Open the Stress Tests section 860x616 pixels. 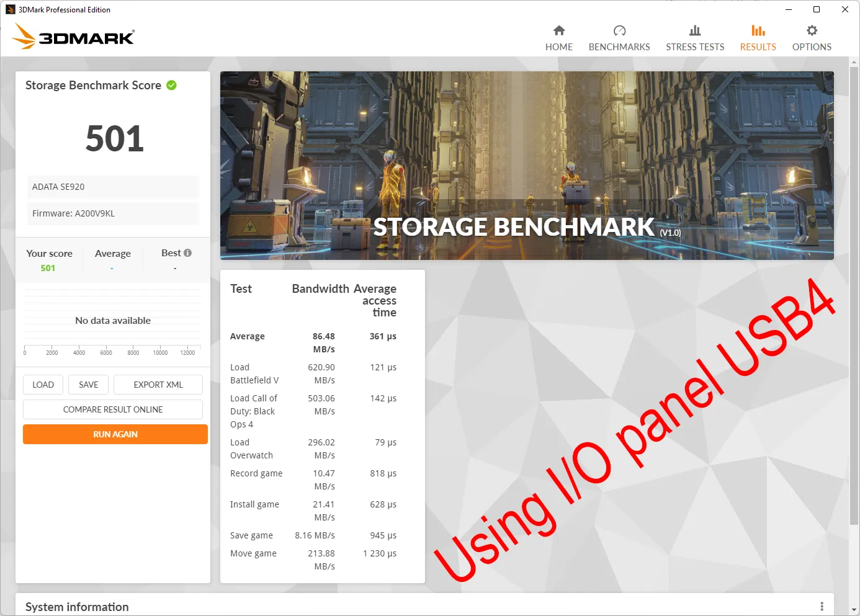point(694,38)
